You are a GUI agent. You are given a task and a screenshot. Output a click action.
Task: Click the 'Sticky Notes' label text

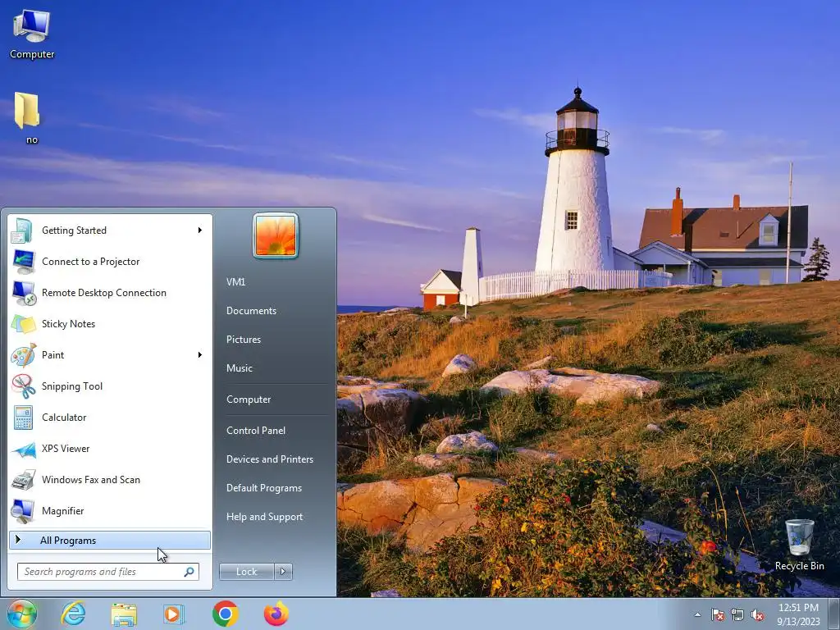pos(68,324)
